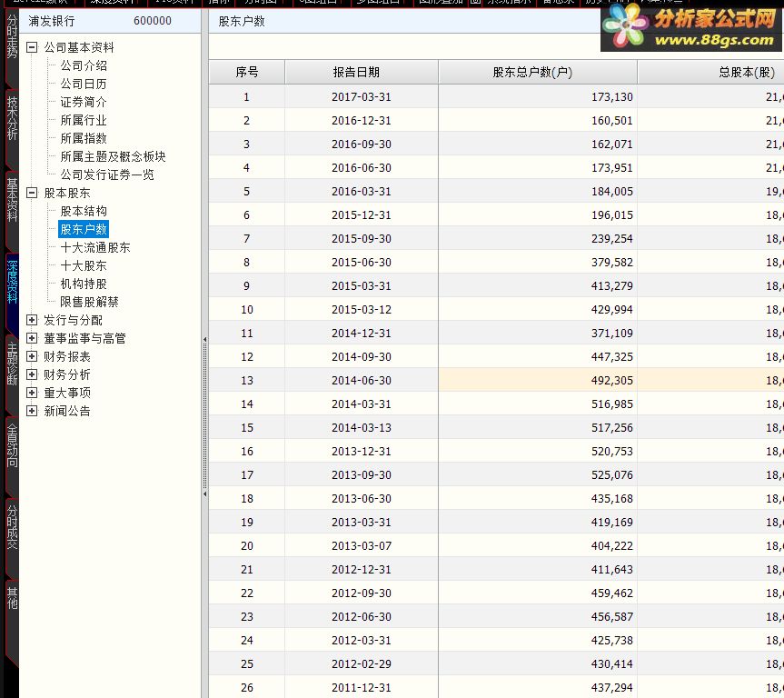Expand the 财务分析 tree node
This screenshot has width=784, height=698.
32,374
